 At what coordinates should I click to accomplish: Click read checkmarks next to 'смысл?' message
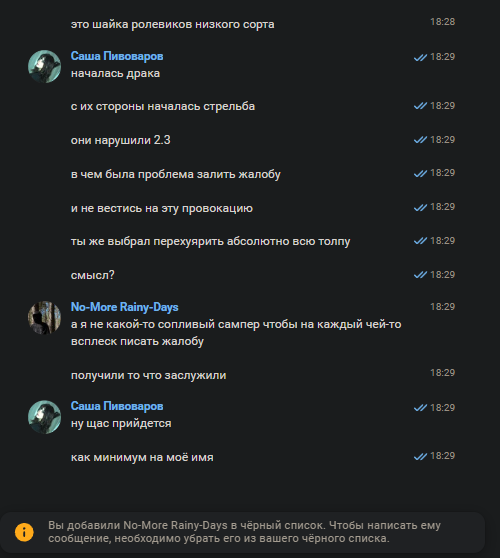click(420, 275)
